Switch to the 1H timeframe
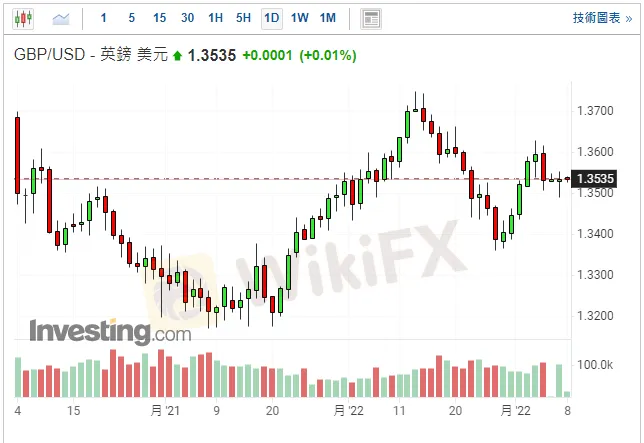This screenshot has height=443, width=644. coord(215,18)
